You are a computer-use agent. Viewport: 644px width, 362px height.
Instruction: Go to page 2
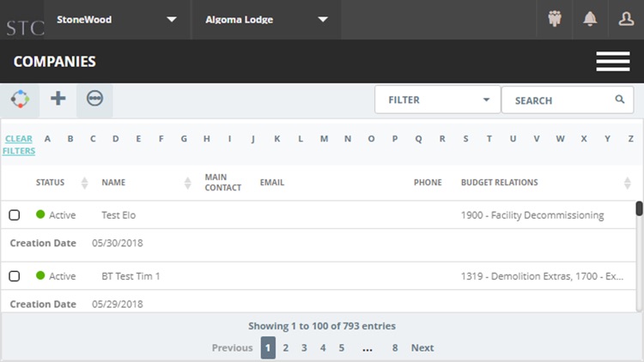286,348
